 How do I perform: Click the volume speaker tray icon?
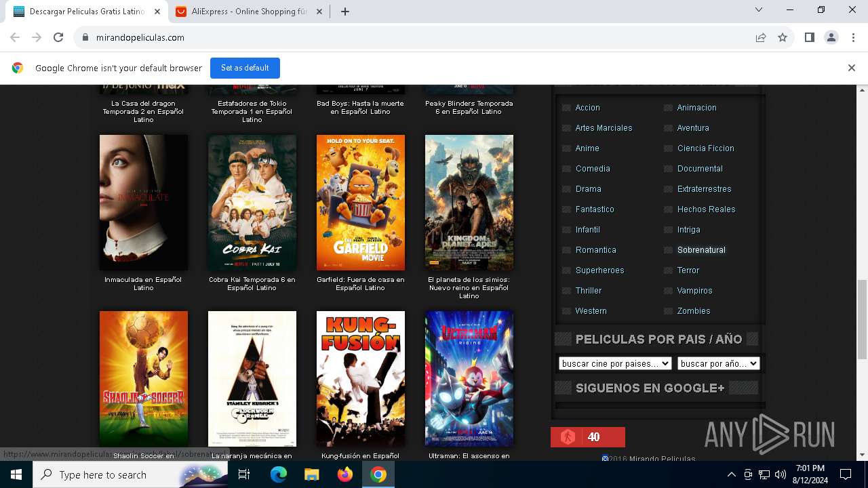coord(781,474)
